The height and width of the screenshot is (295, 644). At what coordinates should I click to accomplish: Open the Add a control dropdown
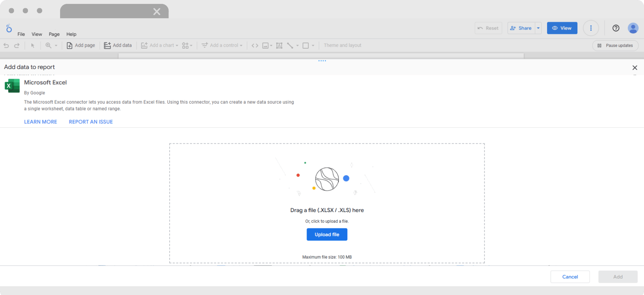pyautogui.click(x=222, y=45)
